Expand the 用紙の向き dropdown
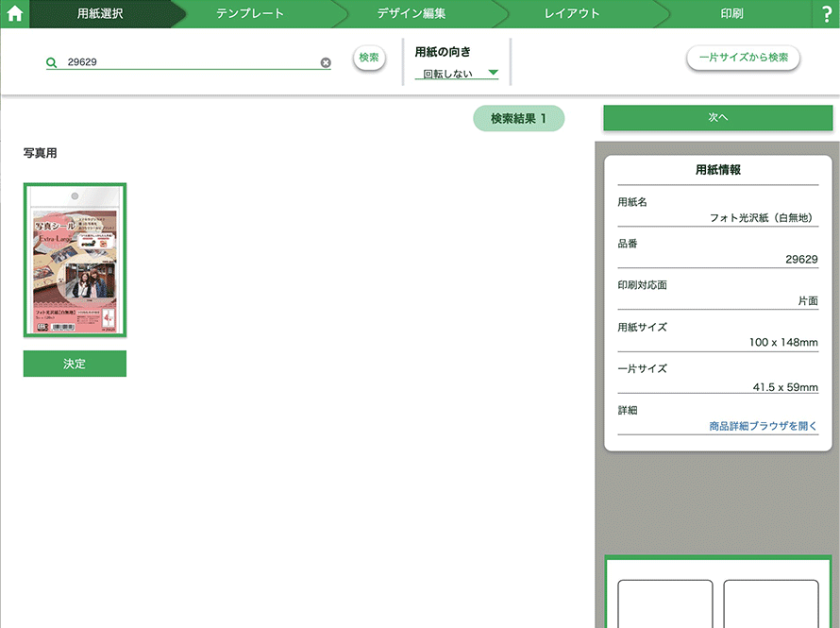Image resolution: width=840 pixels, height=628 pixels. point(458,73)
